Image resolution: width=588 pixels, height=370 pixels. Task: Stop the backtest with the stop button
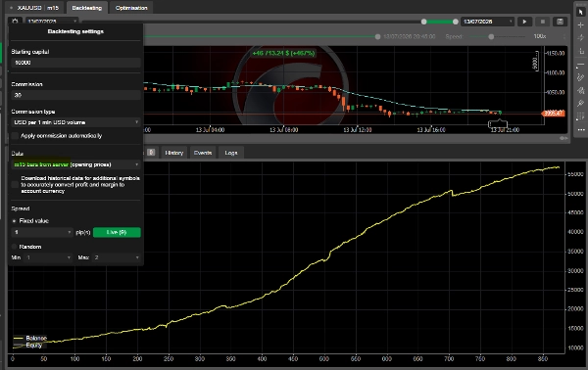pyautogui.click(x=542, y=22)
